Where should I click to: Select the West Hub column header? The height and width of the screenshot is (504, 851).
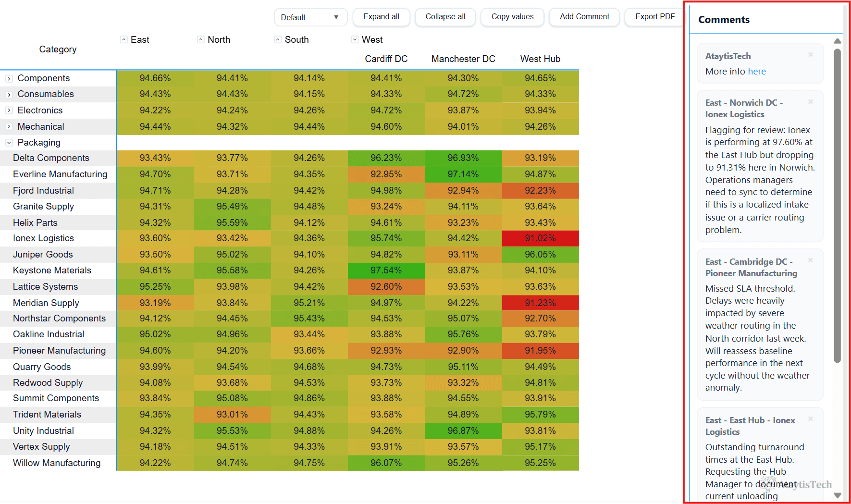(x=540, y=59)
